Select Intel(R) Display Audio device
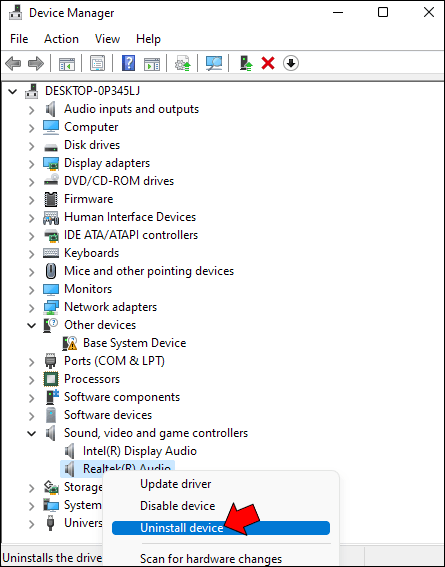This screenshot has width=445, height=567. point(140,451)
